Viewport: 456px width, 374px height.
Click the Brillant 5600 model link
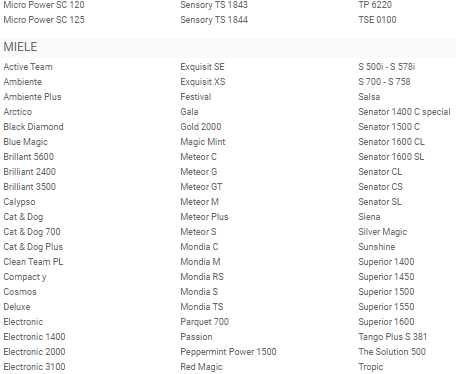coord(29,157)
